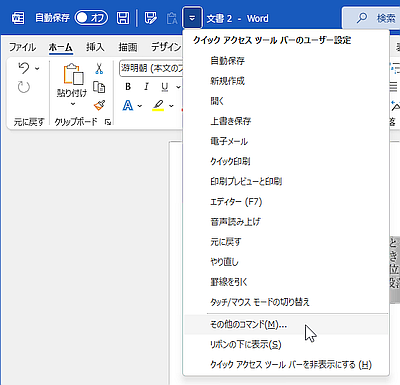400x385 pixels.
Task: Select エディター (F7) menu entry
Action: 286,202
